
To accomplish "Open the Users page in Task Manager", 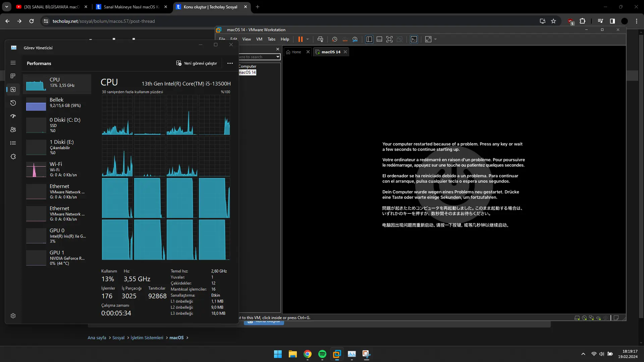I will [x=13, y=130].
